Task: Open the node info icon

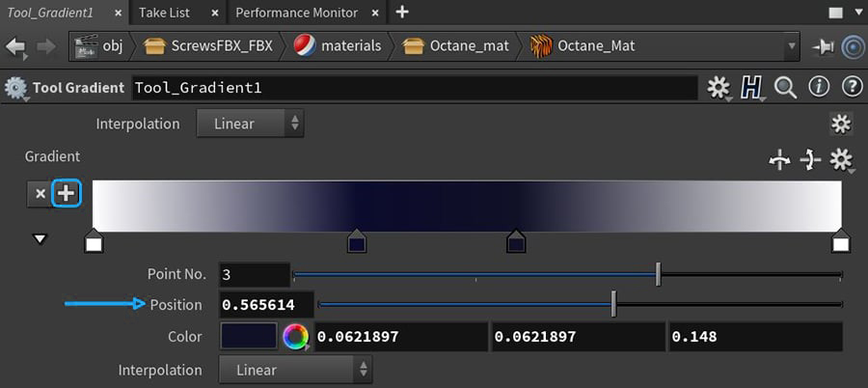Action: (x=819, y=88)
